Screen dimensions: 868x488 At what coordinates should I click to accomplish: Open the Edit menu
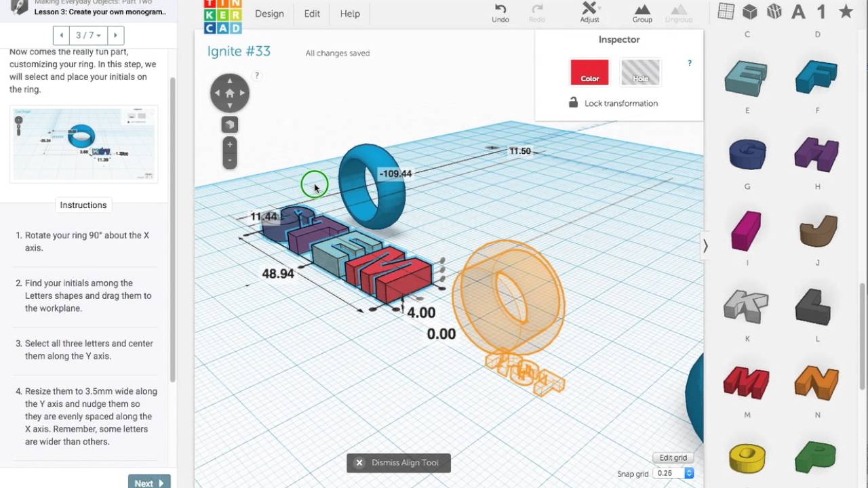[312, 14]
